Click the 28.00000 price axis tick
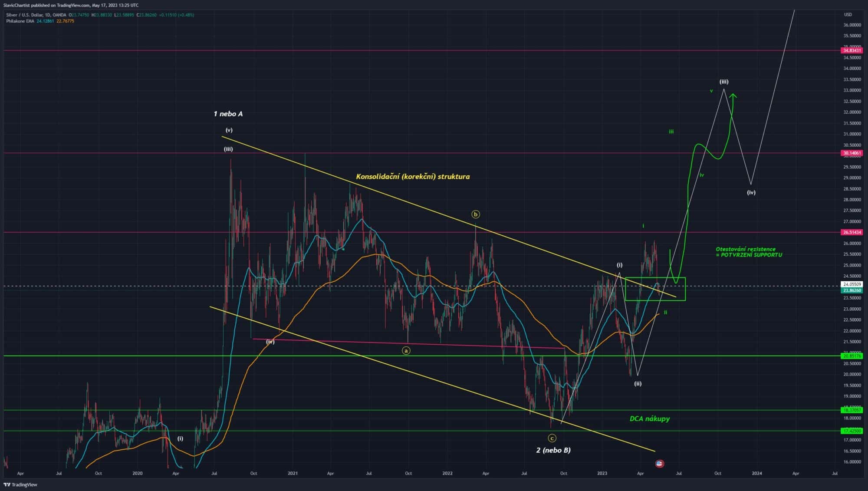The image size is (868, 491). click(852, 200)
